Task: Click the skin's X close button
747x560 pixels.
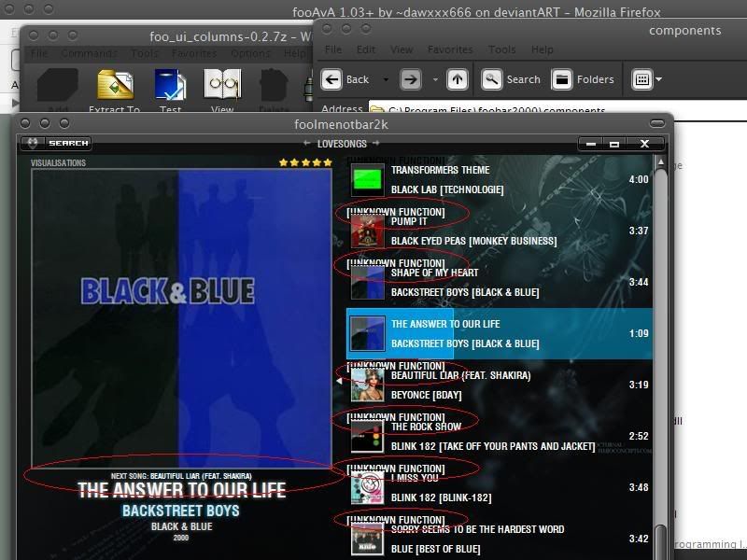Action: click(x=644, y=144)
